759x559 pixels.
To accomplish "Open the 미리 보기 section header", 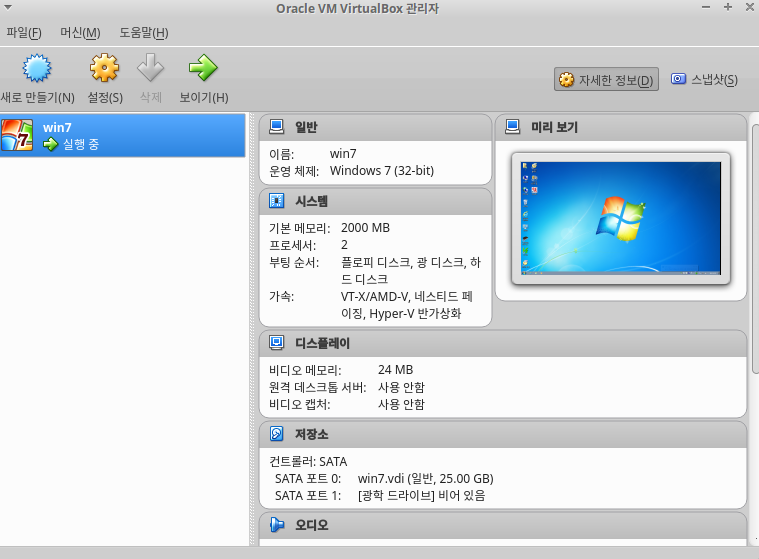I will [x=621, y=127].
